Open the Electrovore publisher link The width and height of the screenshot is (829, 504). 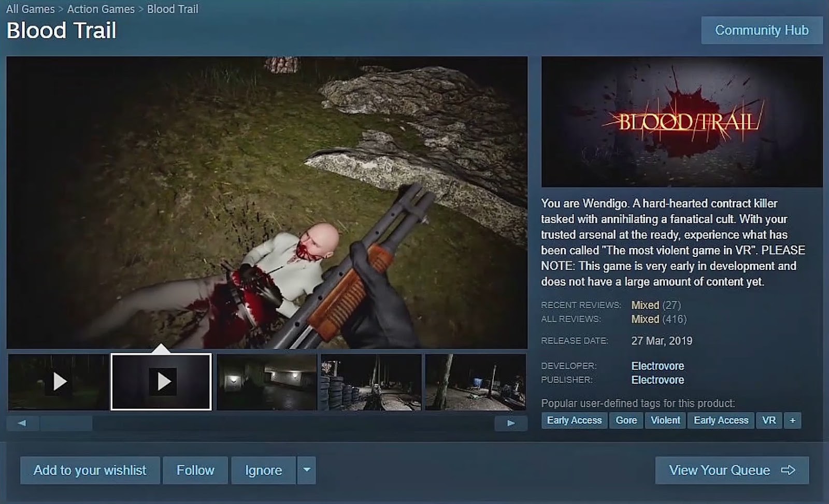click(x=658, y=380)
